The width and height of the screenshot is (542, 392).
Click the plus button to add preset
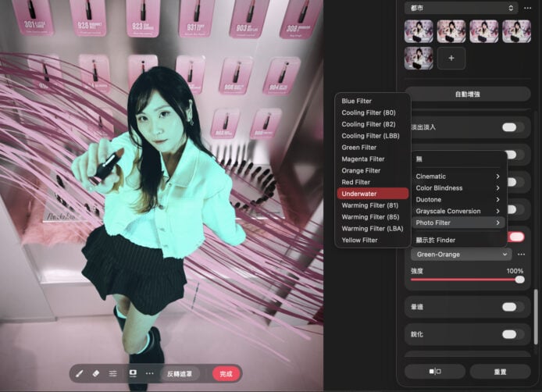(451, 59)
